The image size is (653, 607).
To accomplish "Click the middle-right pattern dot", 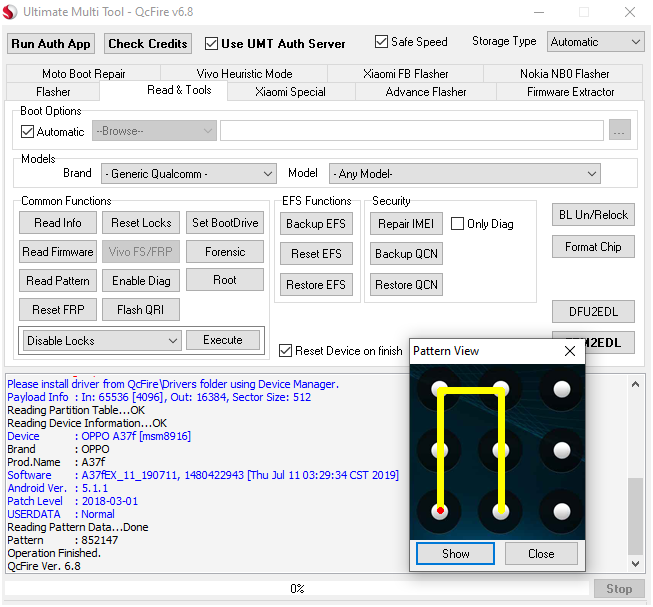I will (562, 450).
